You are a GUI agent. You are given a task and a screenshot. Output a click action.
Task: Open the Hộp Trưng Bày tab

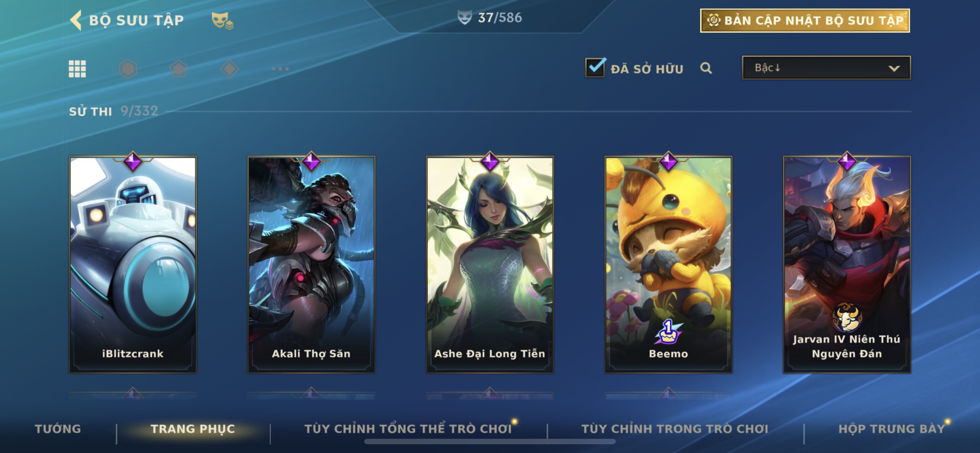(892, 429)
